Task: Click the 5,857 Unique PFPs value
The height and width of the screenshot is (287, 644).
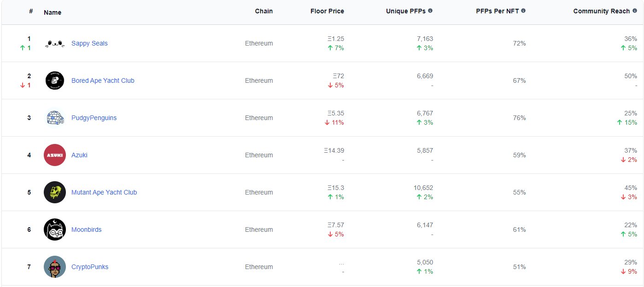Action: (425, 150)
